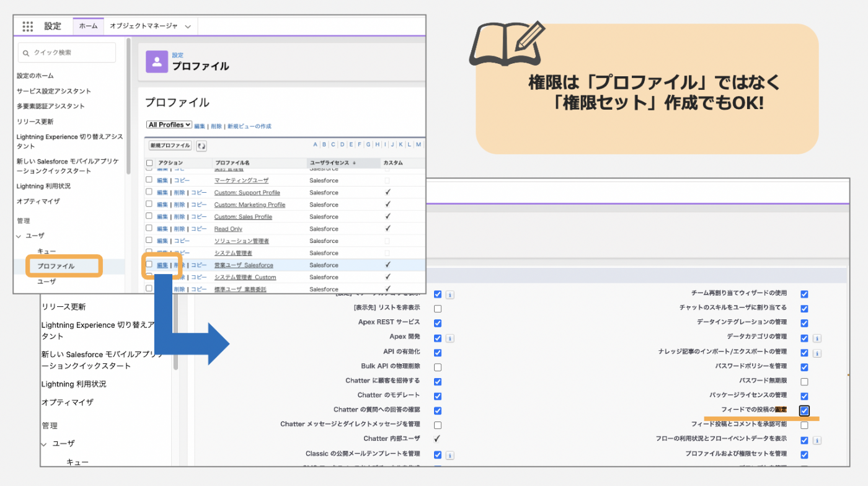
Task: Toggle the API の有効化 checkbox
Action: tap(438, 353)
